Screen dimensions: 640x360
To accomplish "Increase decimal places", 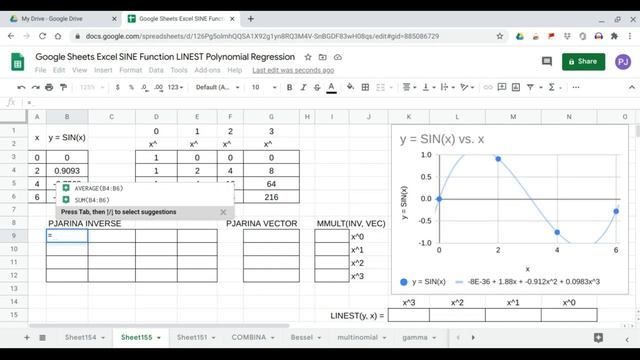I will point(159,87).
